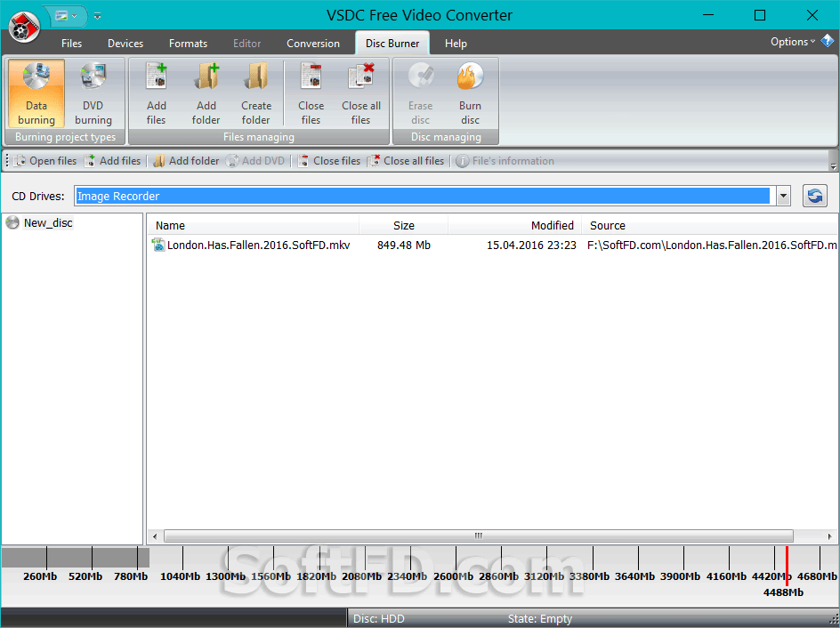Switch to the Disc Burner tab

pos(392,44)
